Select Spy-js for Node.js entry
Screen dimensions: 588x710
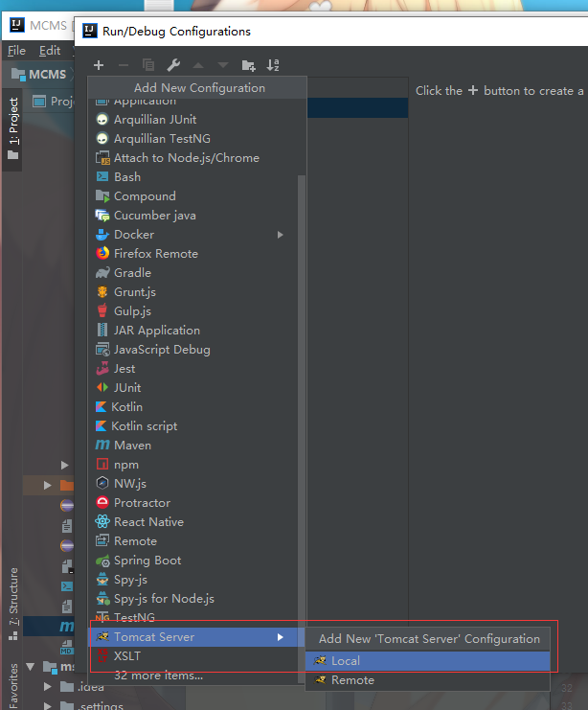tap(193, 599)
